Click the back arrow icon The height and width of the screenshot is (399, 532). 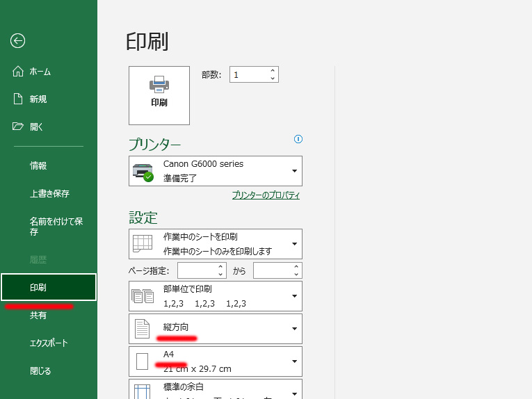point(18,41)
